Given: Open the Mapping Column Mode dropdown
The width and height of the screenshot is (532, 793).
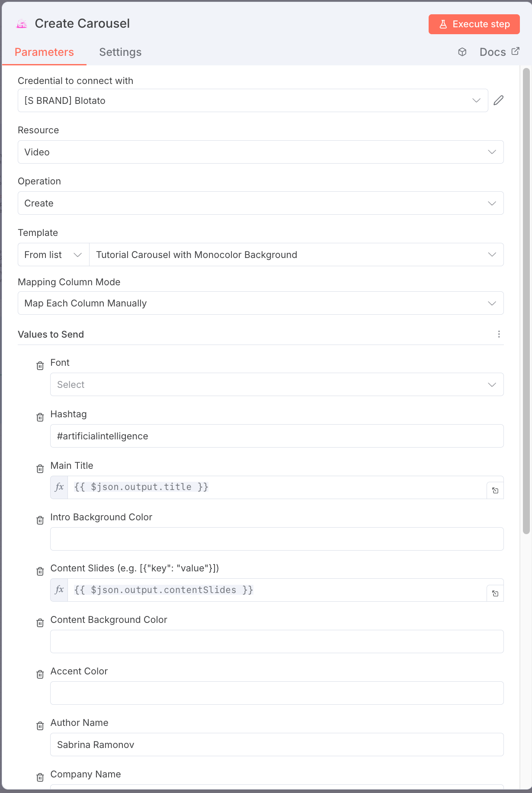Looking at the screenshot, I should pyautogui.click(x=260, y=303).
